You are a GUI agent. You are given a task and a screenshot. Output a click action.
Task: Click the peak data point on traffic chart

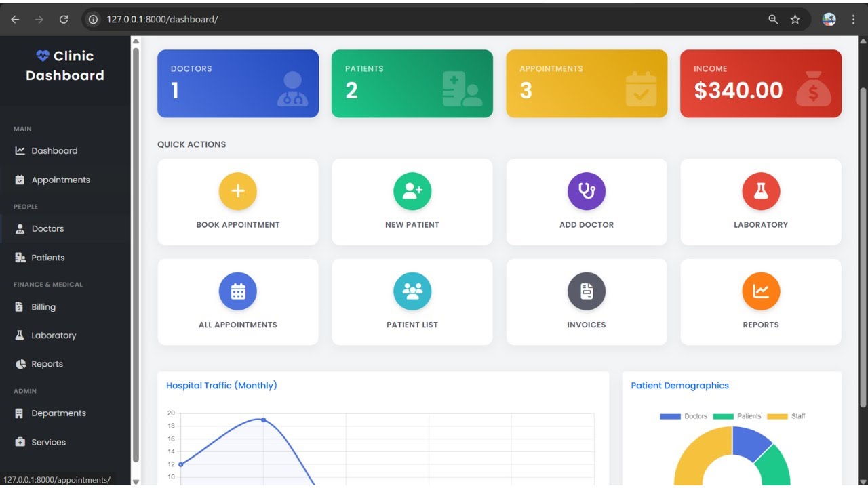[264, 420]
